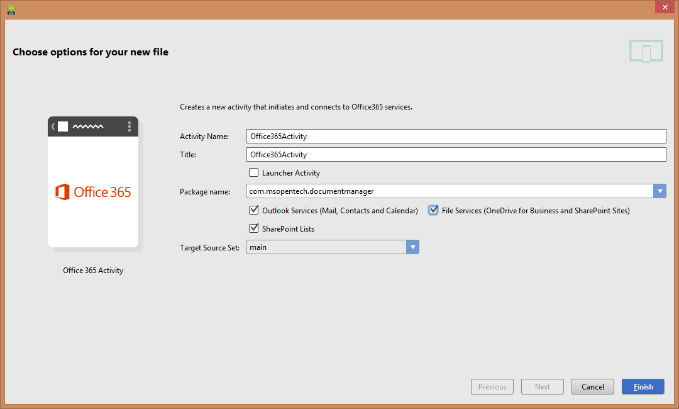Uncheck the Outlook Services checkbox
679x409 pixels.
point(254,210)
